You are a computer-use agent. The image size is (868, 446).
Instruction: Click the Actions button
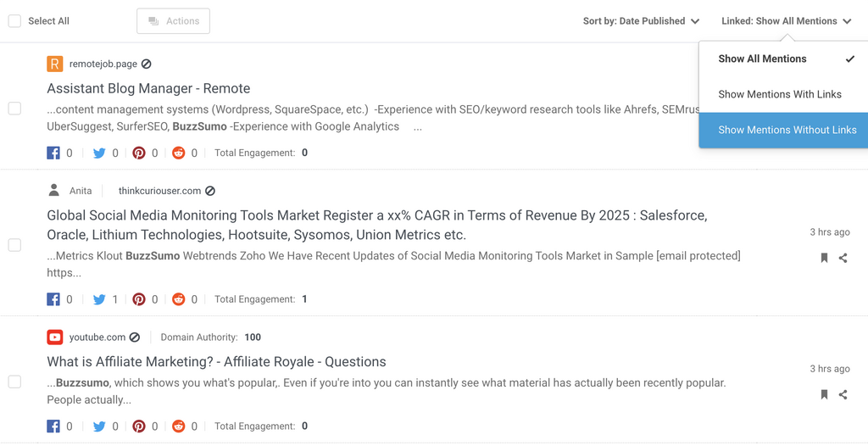point(173,21)
